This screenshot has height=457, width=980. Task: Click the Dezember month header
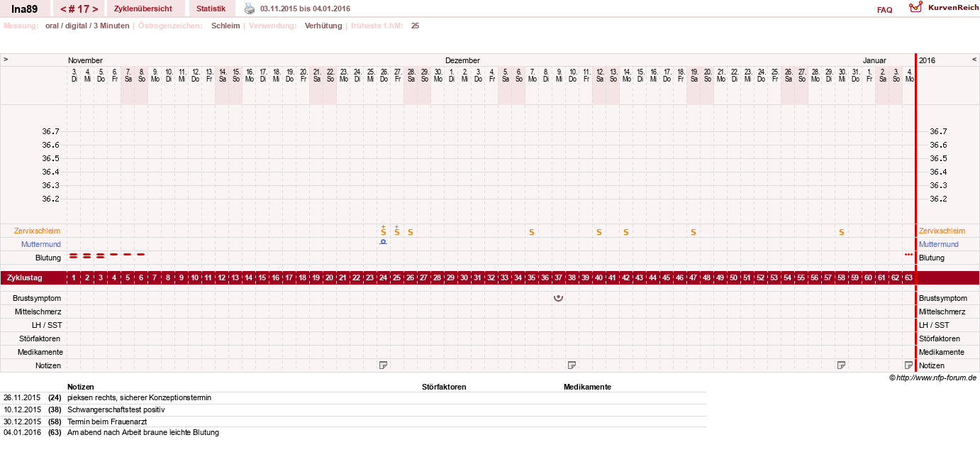tap(462, 60)
